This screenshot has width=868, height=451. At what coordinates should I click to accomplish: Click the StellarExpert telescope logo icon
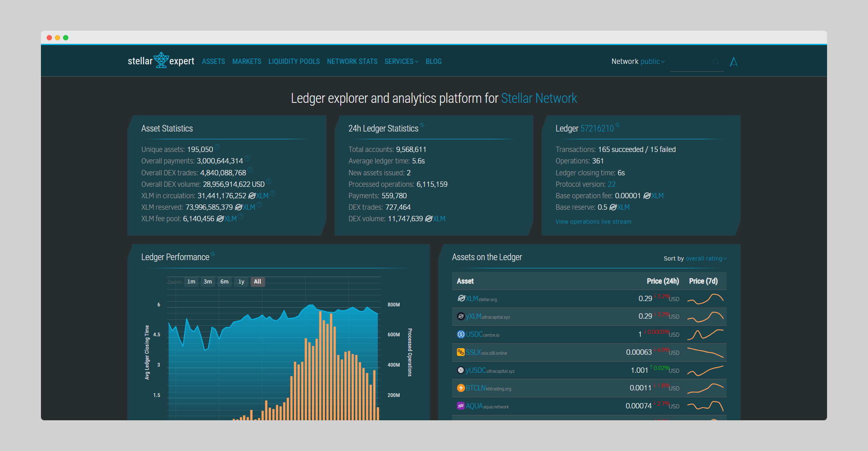[x=161, y=60]
